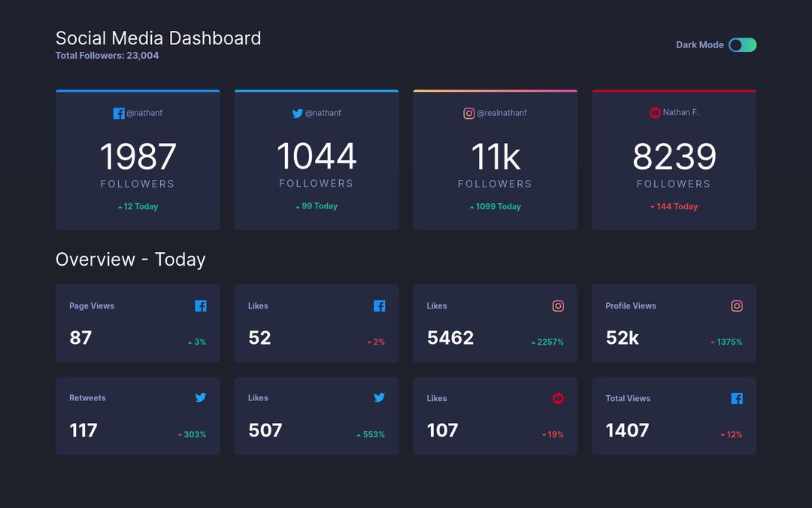The image size is (812, 508).
Task: Click the Instagram icon beside @realnathanf
Action: coord(469,114)
